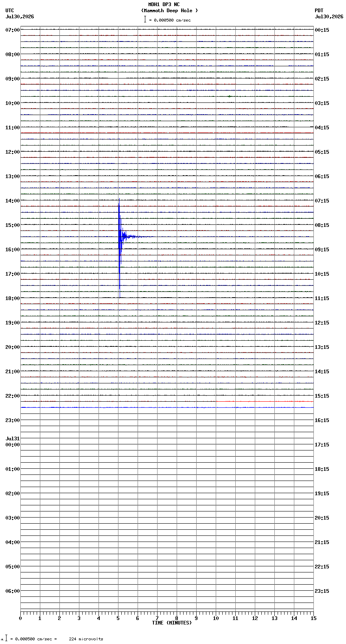Select the 08:00 UTC row label
Screen dimensions: 346x644
pyautogui.click(x=13, y=54)
